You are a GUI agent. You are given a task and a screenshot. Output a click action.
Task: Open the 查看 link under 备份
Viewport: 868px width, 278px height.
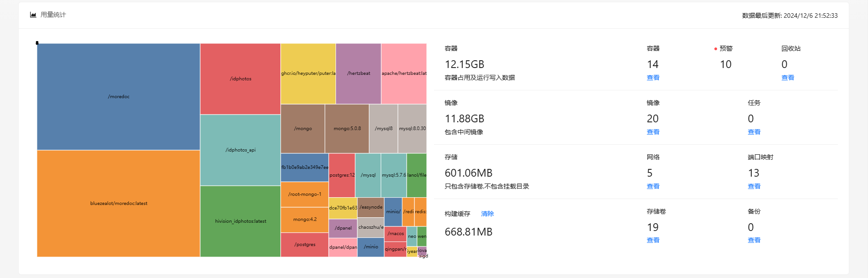pyautogui.click(x=754, y=240)
